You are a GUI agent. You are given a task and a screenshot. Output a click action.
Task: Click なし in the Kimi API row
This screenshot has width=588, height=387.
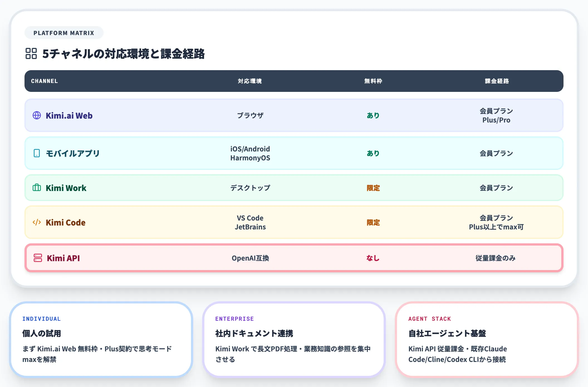(373, 258)
